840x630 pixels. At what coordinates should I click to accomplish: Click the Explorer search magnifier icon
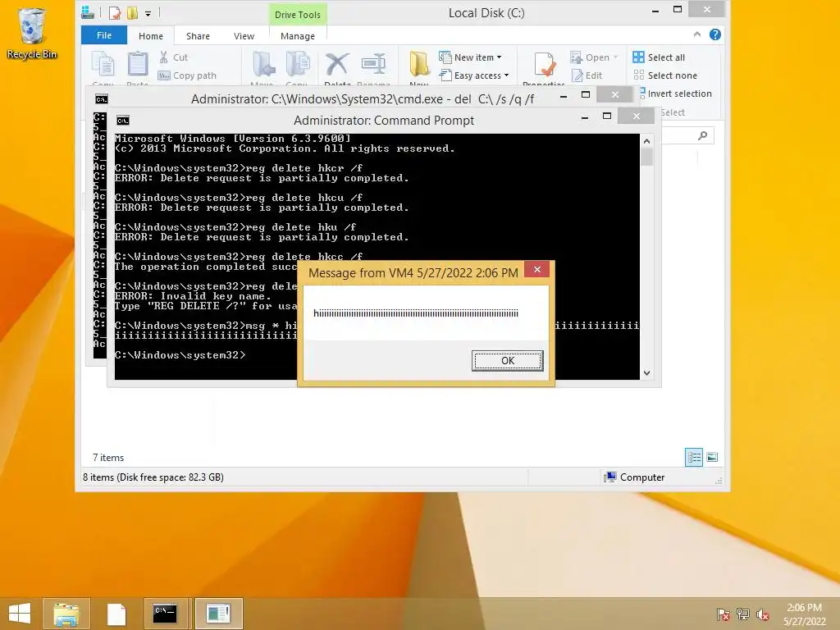(x=702, y=136)
